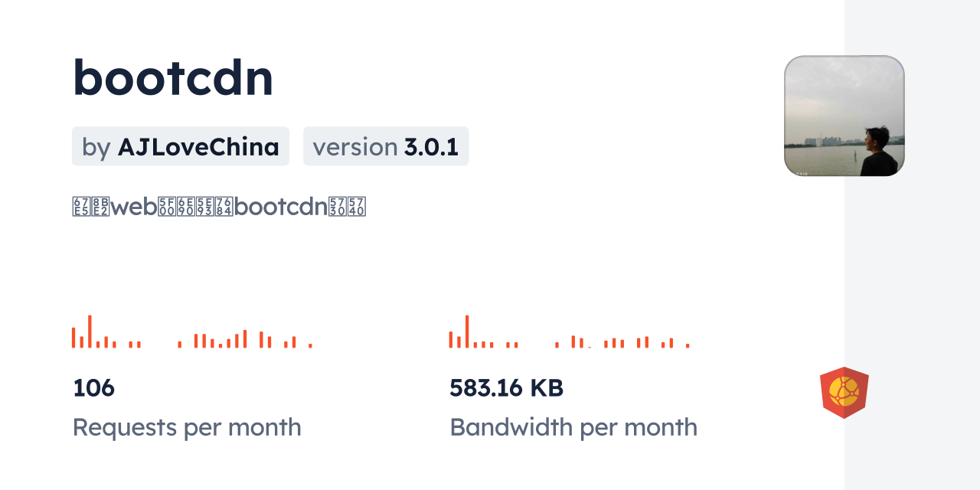The width and height of the screenshot is (980, 490).
Task: Click the rightmost bar of bandwidth chart
Action: tap(688, 346)
